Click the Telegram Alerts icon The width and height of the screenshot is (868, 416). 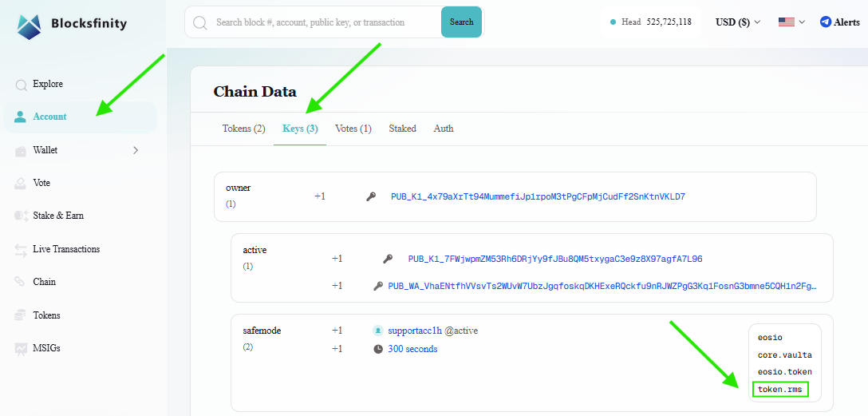coord(826,22)
